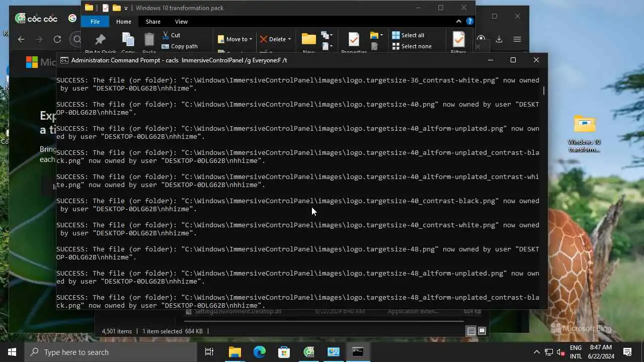Click the ENG INTL language indicator
Image resolution: width=644 pixels, height=362 pixels.
576,352
